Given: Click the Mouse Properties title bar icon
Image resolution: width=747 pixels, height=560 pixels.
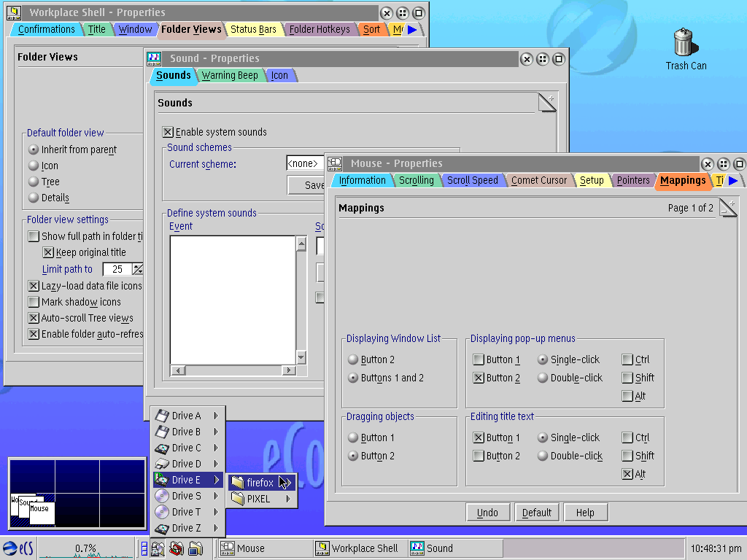Looking at the screenshot, I should (x=334, y=164).
